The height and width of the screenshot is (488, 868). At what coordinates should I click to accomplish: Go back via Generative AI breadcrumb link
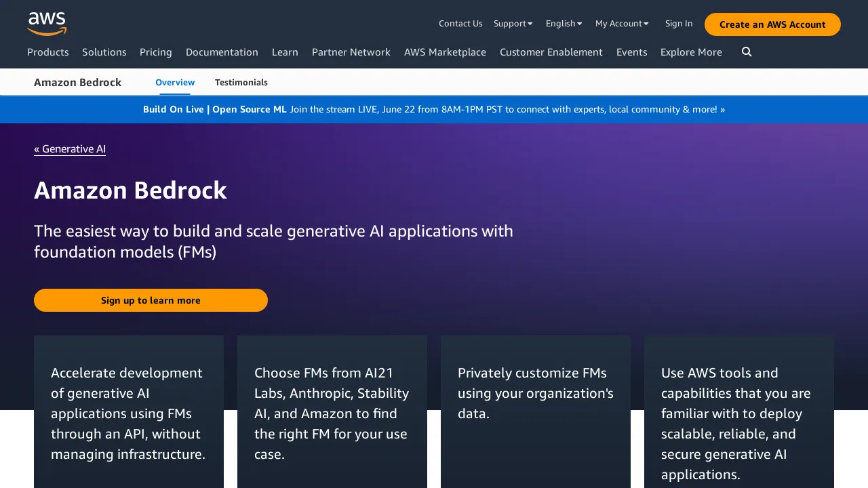70,149
